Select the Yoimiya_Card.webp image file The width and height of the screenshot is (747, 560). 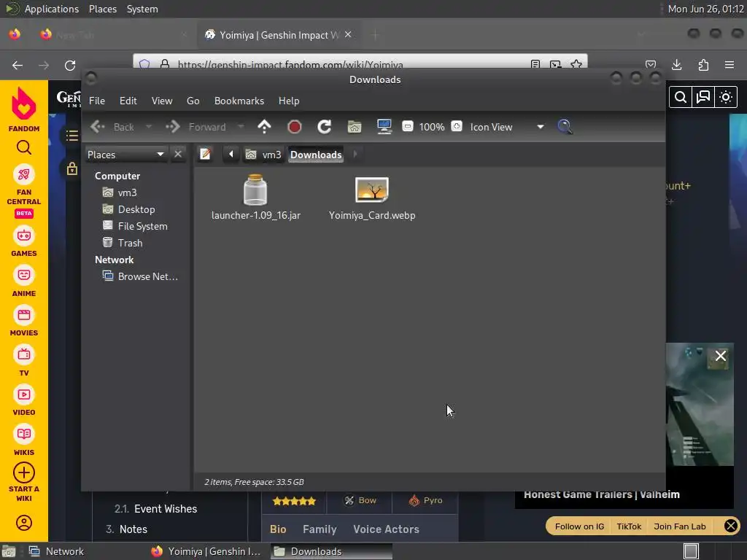[x=372, y=198]
